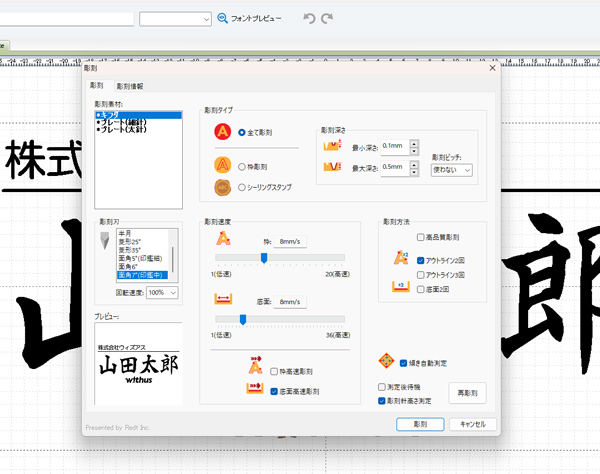The image size is (600, 474).
Task: Increase 最大深さ with the up stepper
Action: pos(414,165)
